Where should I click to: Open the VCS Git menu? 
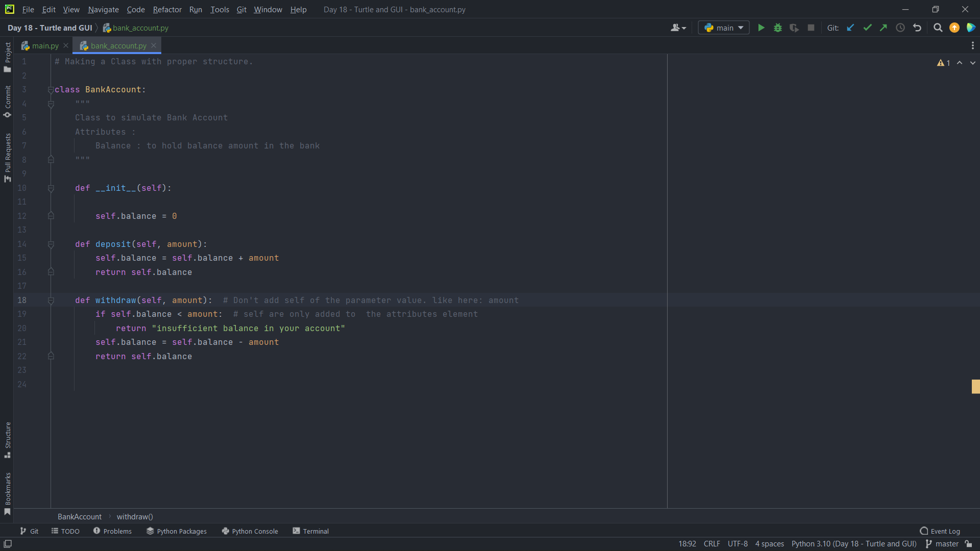pos(241,9)
